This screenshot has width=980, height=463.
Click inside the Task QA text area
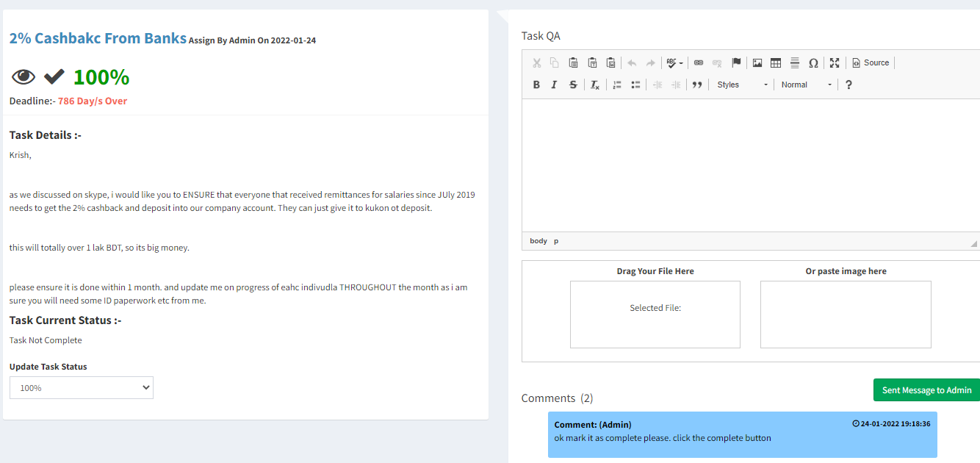pos(749,165)
